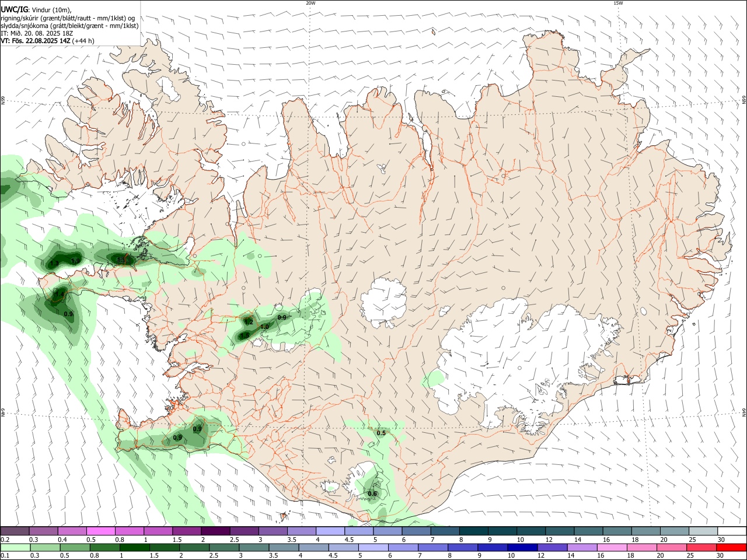Screen dimensions: 747x560
Task: Select the dark purple 2 swatch in the top legend
Action: (x=215, y=531)
